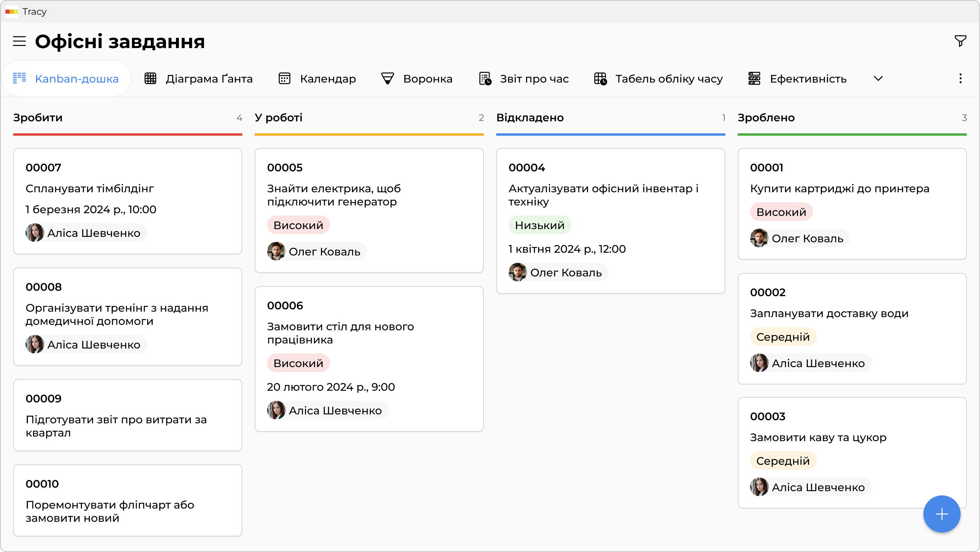
Task: Click the Календар calendar icon
Action: click(285, 79)
